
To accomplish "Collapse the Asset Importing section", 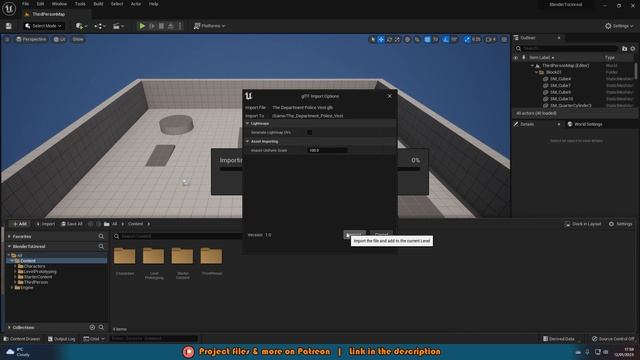I will pyautogui.click(x=247, y=141).
